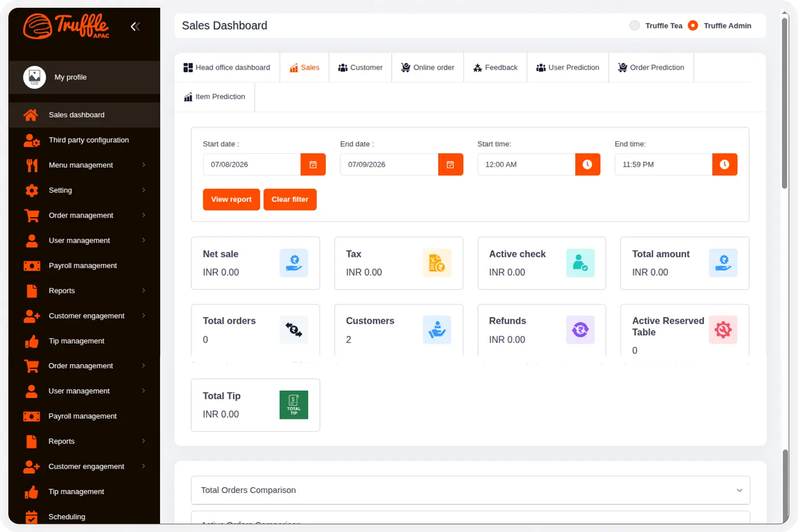
Task: Click the Total Tip green icon
Action: pyautogui.click(x=294, y=405)
